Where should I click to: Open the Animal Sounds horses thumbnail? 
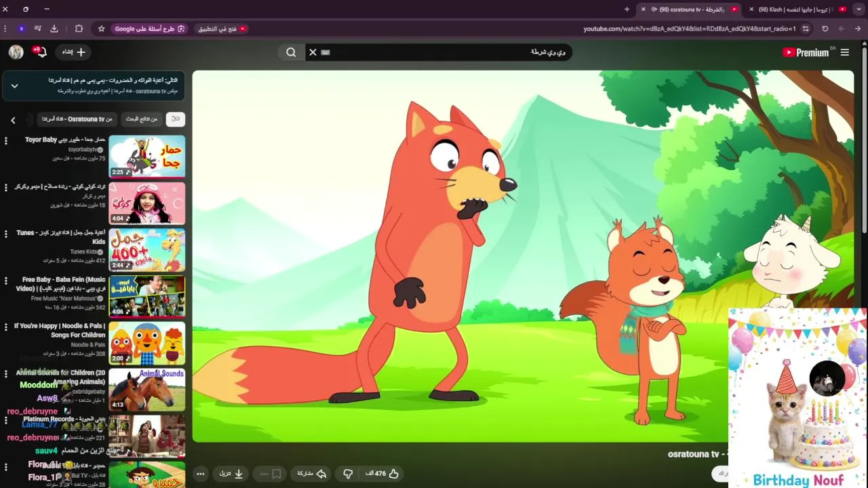(147, 389)
